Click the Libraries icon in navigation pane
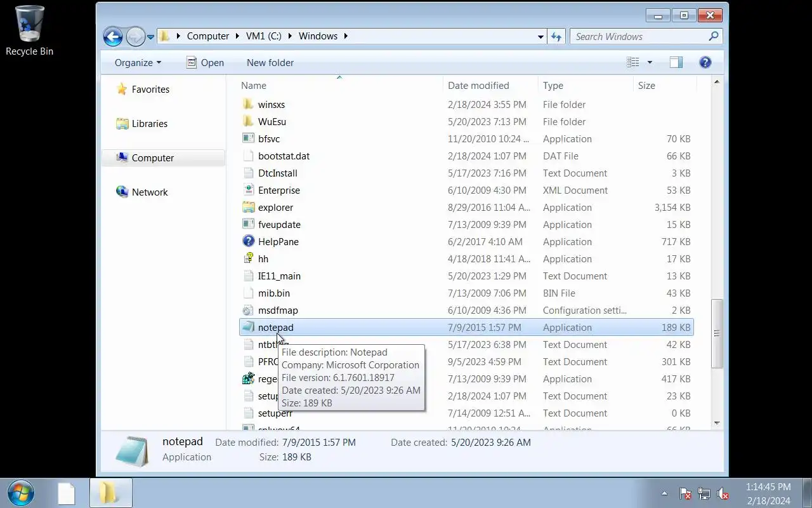This screenshot has width=812, height=508. pyautogui.click(x=122, y=123)
